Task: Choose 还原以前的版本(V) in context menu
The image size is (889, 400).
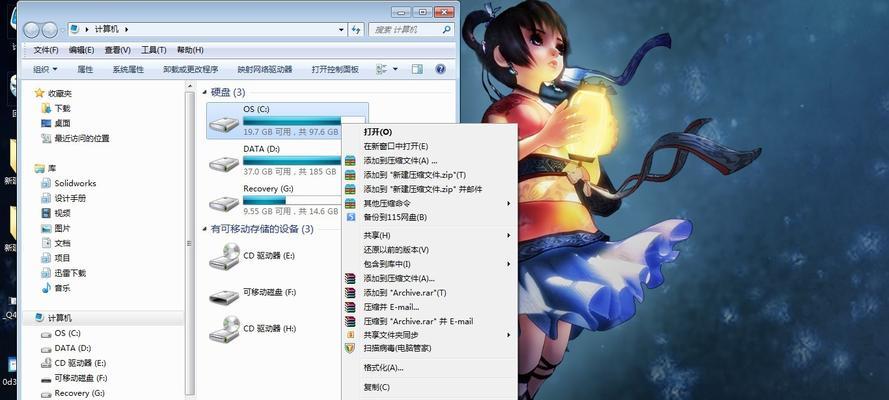Action: point(429,249)
